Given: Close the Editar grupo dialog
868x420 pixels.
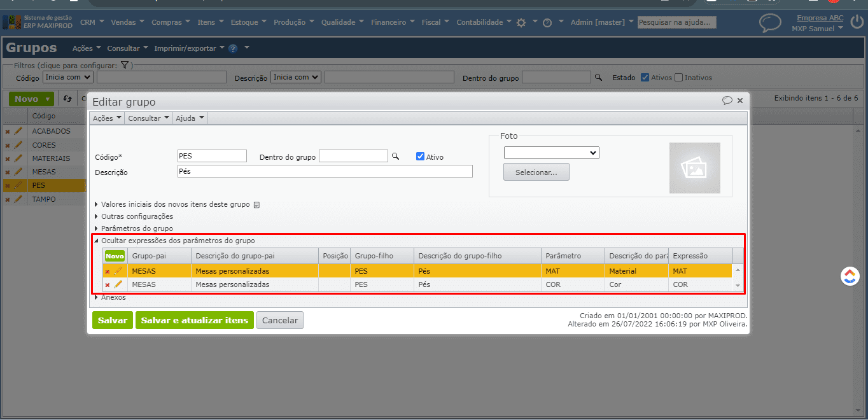Looking at the screenshot, I should click(740, 101).
